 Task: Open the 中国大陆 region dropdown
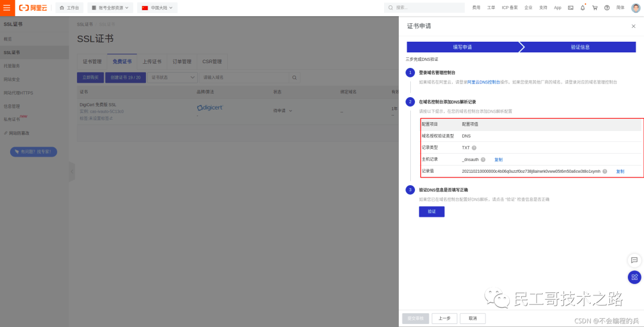pyautogui.click(x=157, y=8)
